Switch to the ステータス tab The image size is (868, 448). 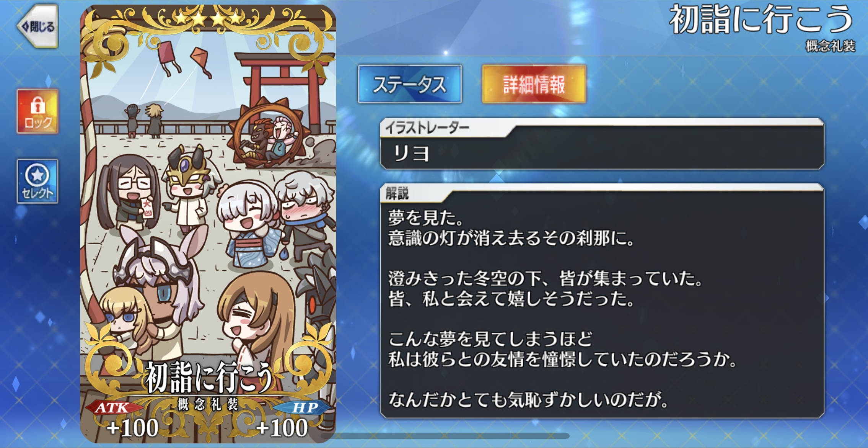tap(410, 84)
